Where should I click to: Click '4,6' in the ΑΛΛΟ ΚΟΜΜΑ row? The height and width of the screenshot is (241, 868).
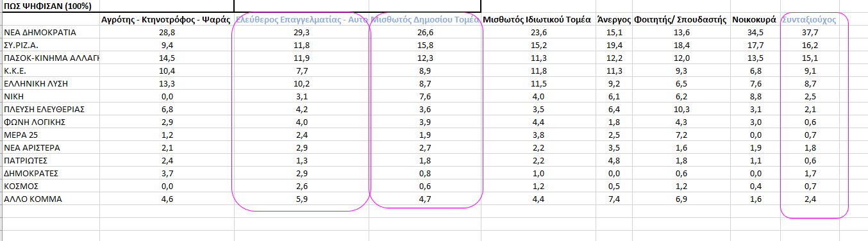pos(167,199)
